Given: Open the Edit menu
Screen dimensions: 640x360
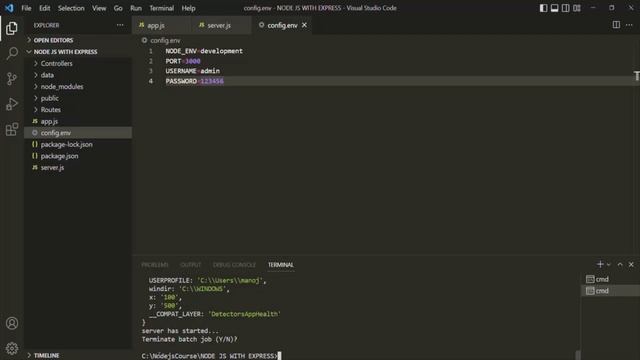Looking at the screenshot, I should pyautogui.click(x=44, y=8).
